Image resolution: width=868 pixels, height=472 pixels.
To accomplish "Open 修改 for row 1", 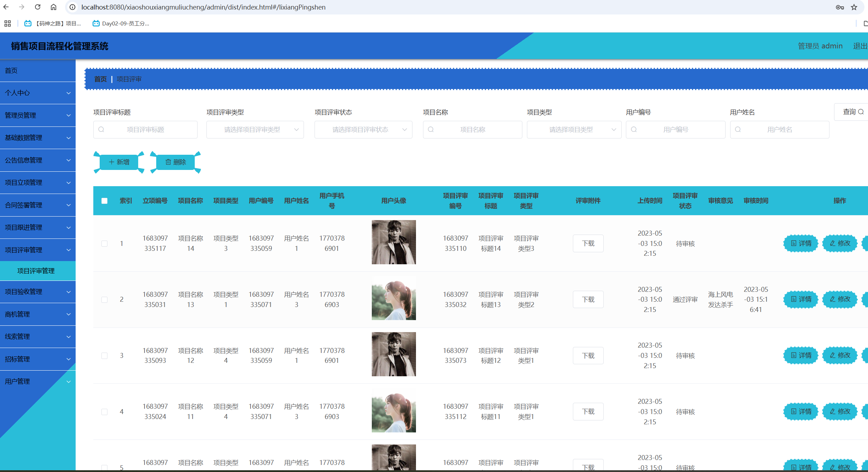I will click(840, 243).
